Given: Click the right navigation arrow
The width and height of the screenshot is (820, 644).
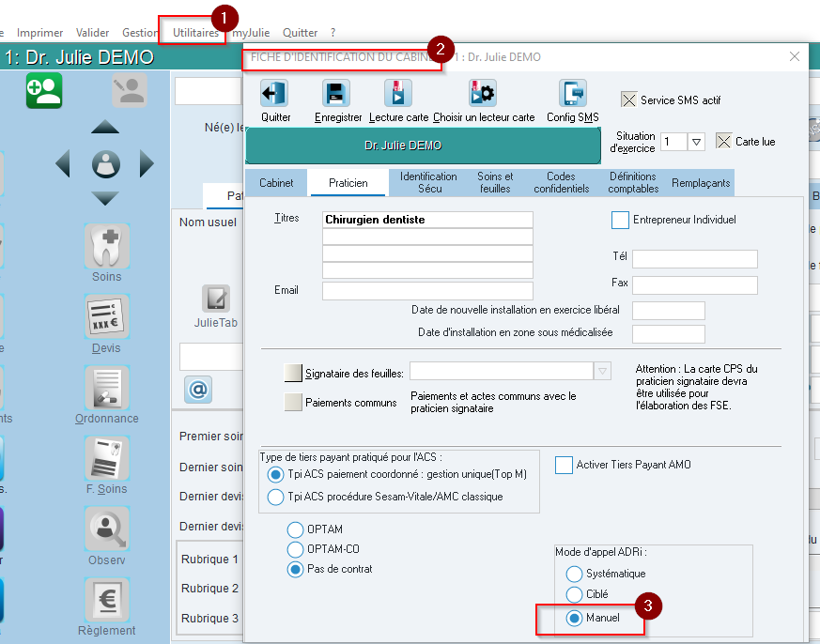Looking at the screenshot, I should (147, 164).
